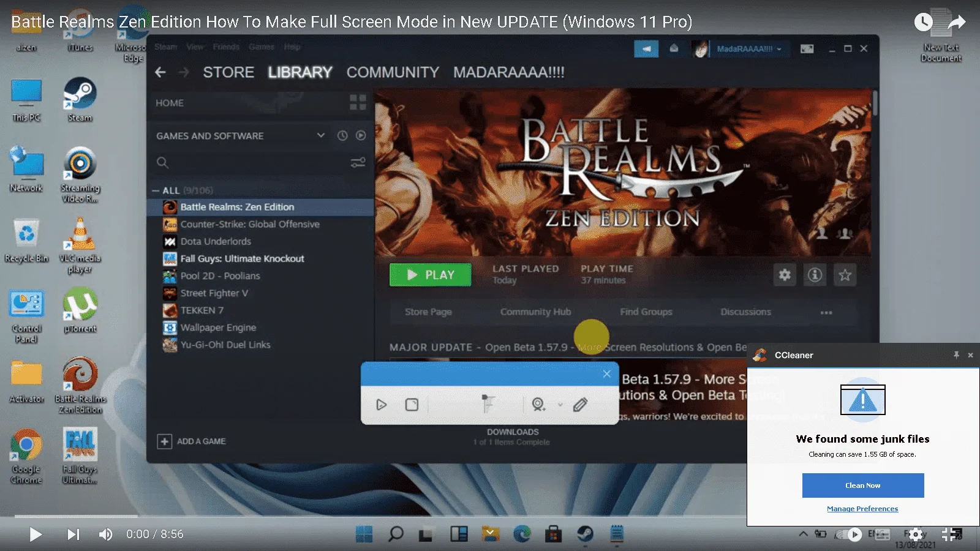Collapse the ALL games category
Image resolution: width=980 pixels, height=551 pixels.
[x=156, y=190]
